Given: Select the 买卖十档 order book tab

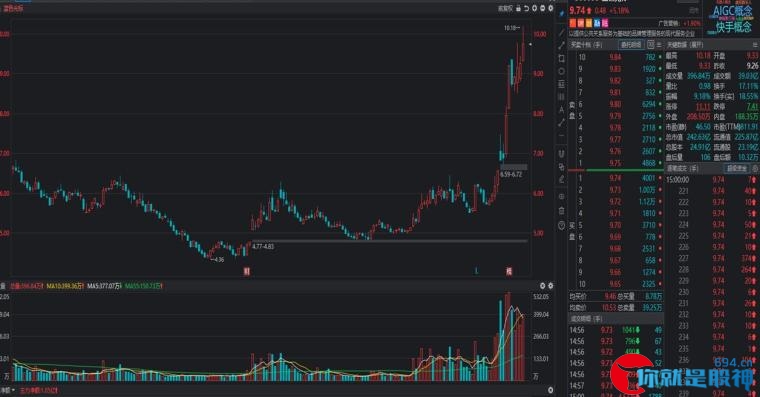Looking at the screenshot, I should pyautogui.click(x=586, y=45).
